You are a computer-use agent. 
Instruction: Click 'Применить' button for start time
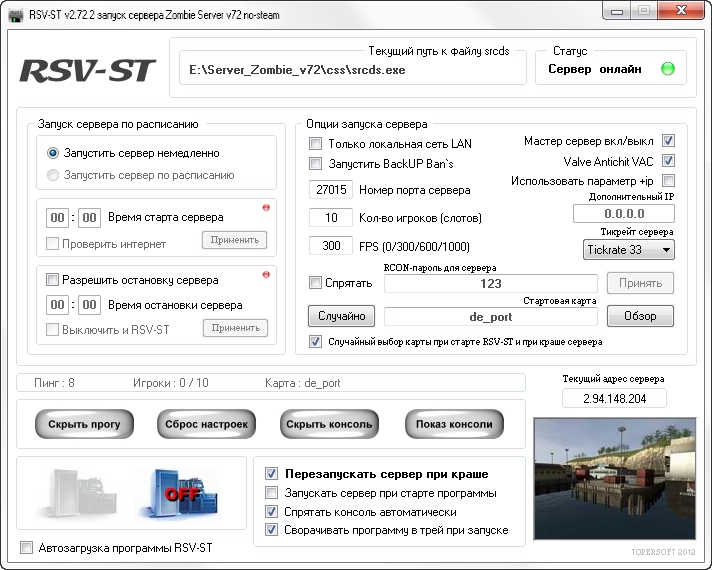click(234, 240)
